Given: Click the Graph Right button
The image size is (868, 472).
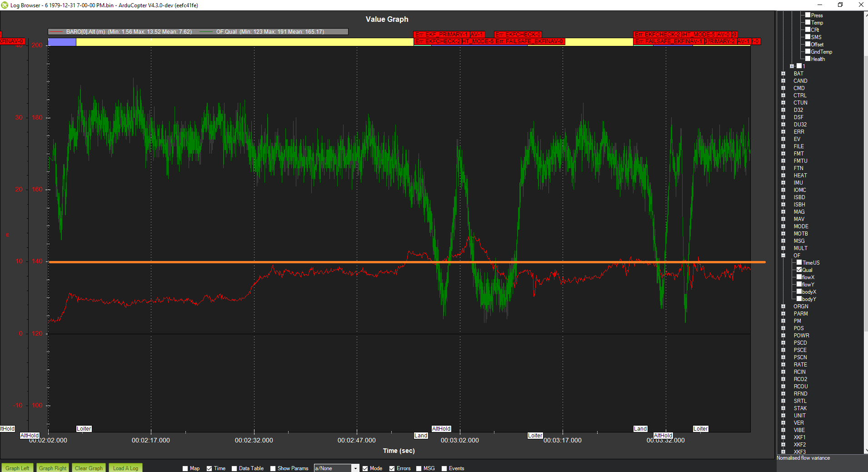Looking at the screenshot, I should coord(53,468).
